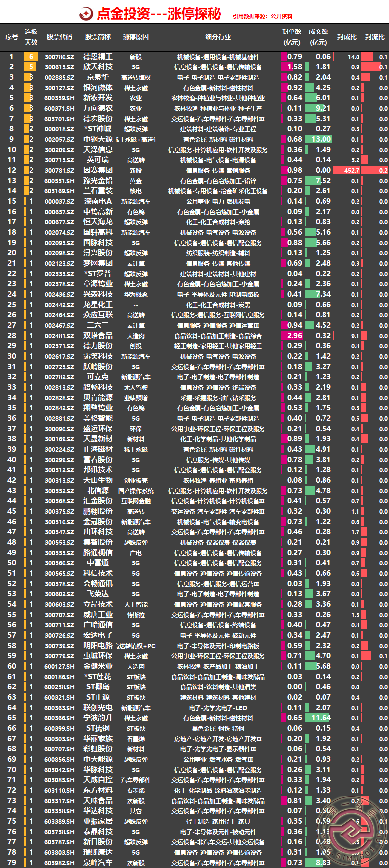
Task: Click the 封成比 column header
Action: click(347, 37)
